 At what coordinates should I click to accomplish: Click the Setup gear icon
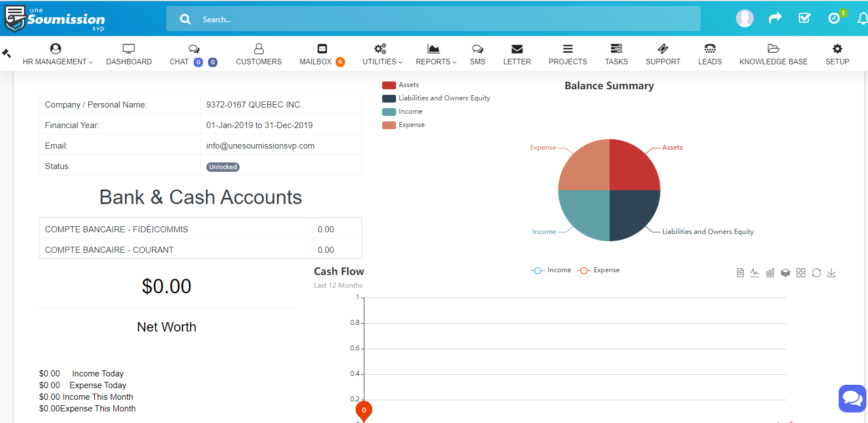pyautogui.click(x=837, y=49)
